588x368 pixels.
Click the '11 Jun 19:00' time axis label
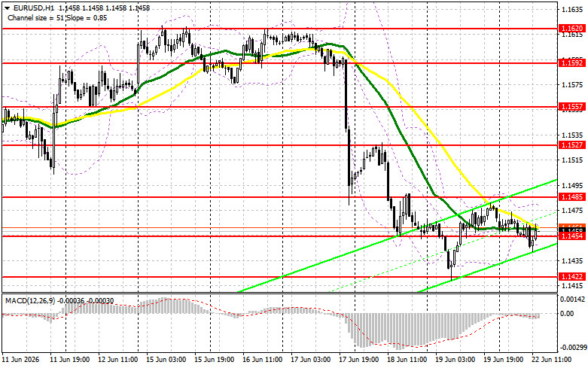coord(70,360)
